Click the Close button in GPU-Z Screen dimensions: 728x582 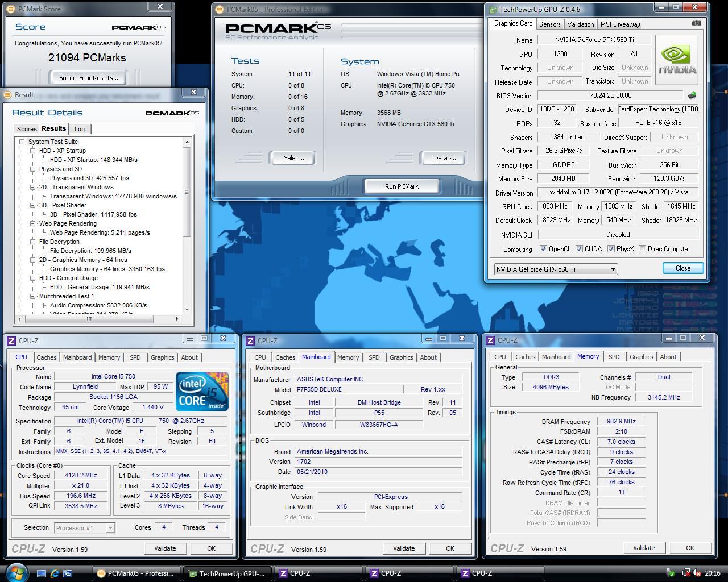683,268
